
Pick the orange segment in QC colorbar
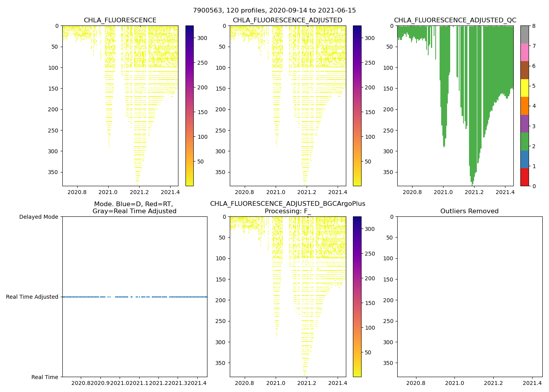[x=524, y=106]
